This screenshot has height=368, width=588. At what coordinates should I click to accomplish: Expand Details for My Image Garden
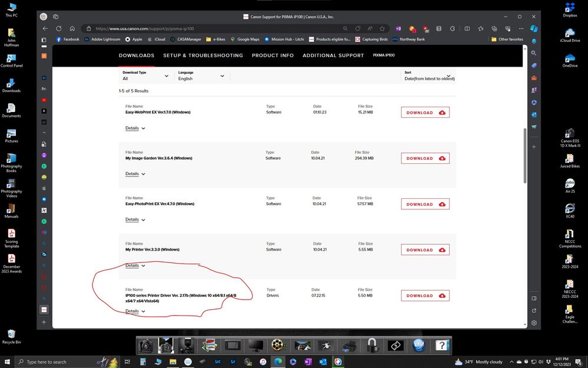pyautogui.click(x=135, y=174)
